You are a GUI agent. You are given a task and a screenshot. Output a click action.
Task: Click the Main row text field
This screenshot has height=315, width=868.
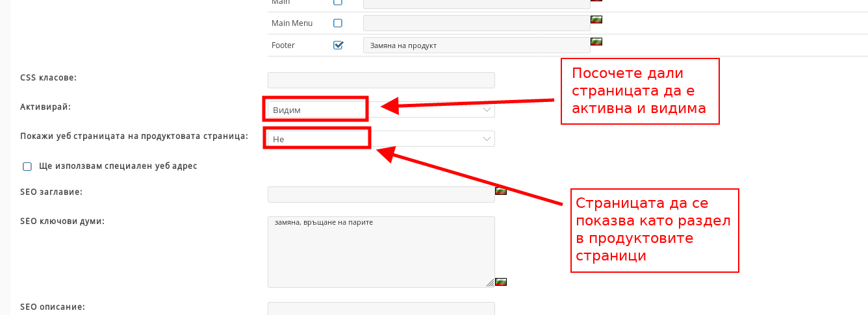(x=476, y=3)
